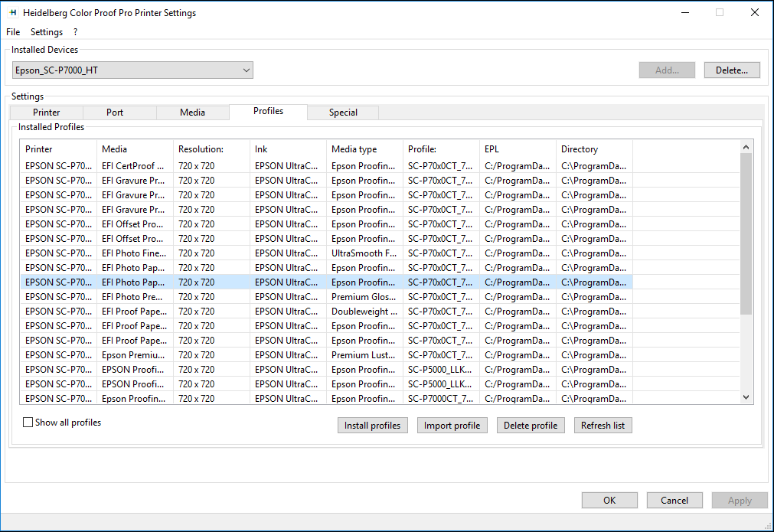Click the Premium Glos... media type cell
The image size is (774, 532).
[364, 297]
